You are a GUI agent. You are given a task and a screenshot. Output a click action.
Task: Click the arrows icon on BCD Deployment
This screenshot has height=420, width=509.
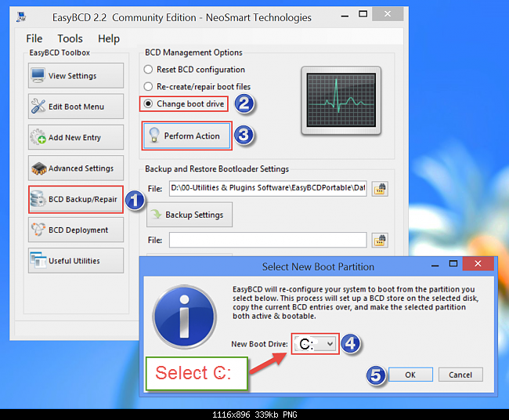click(38, 230)
